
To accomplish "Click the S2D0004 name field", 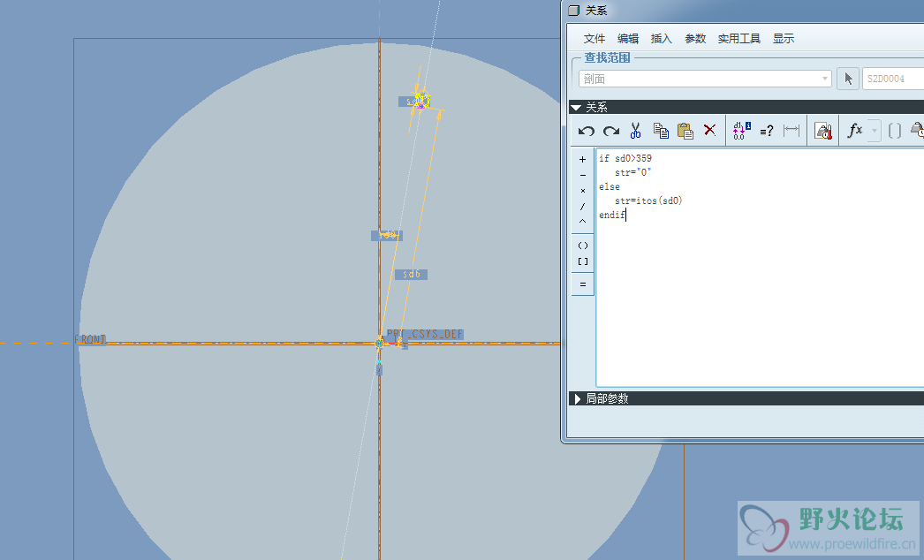I will click(893, 79).
